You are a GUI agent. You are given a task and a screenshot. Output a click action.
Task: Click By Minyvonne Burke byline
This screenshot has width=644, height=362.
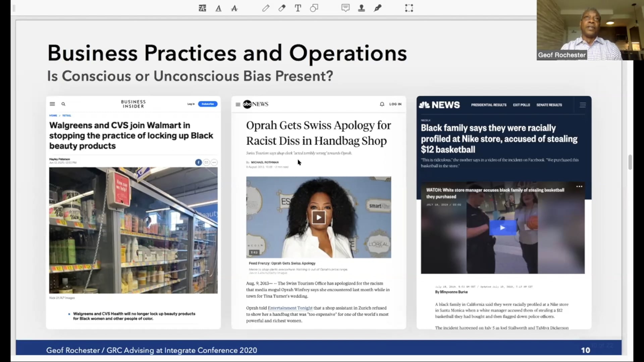451,292
